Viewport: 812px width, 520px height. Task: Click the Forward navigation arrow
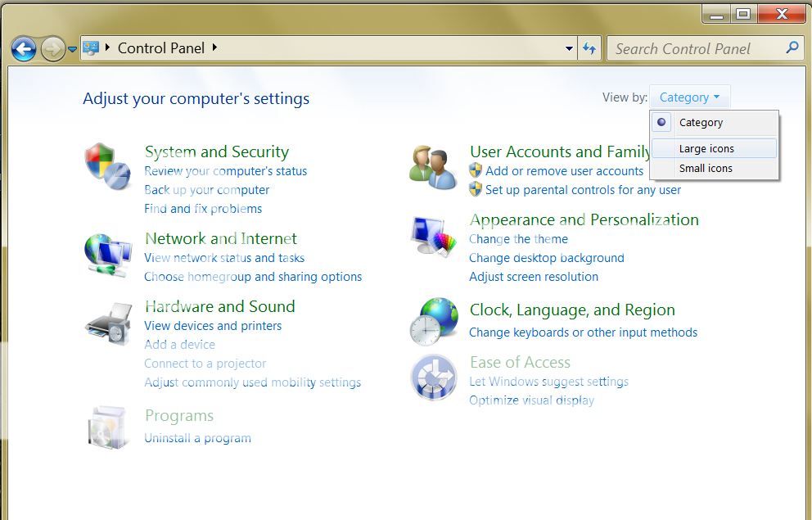[53, 49]
